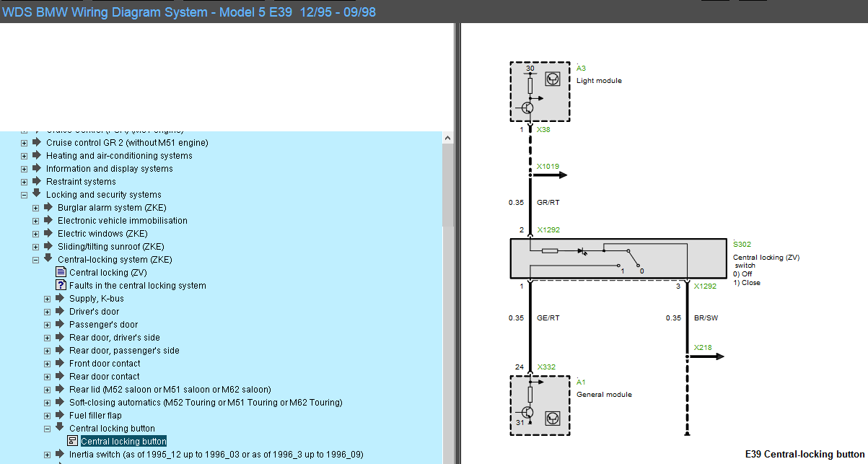Expand Sliding/tilting sunroof (ZKE) node

[x=35, y=247]
